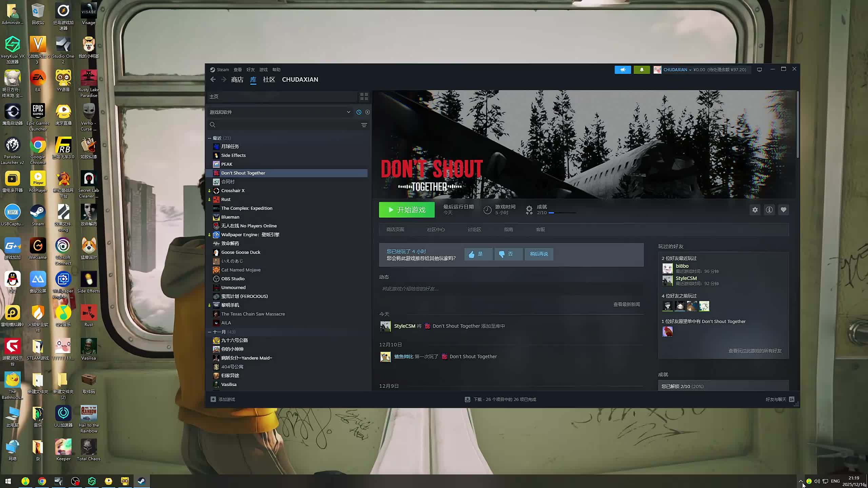Open Steam announcements megaphone button
The height and width of the screenshot is (488, 868).
(x=623, y=69)
